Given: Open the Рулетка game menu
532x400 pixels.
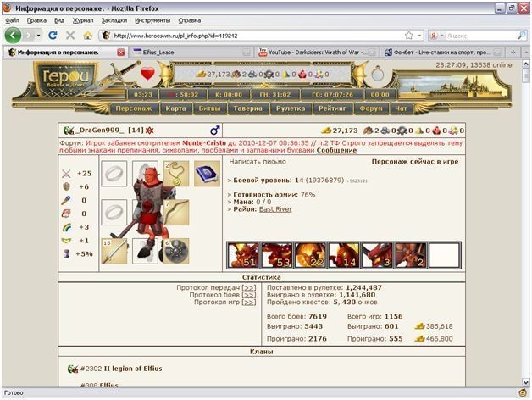Looking at the screenshot, I should pos(291,108).
